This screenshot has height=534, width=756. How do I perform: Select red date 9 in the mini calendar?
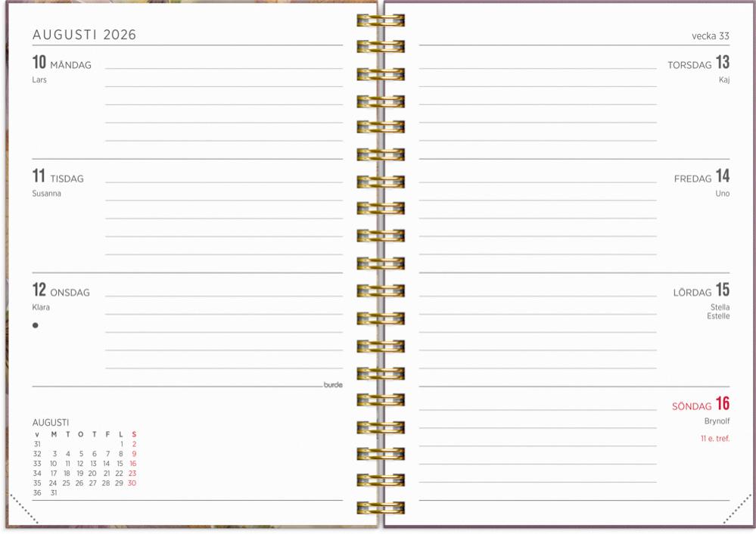click(x=135, y=454)
